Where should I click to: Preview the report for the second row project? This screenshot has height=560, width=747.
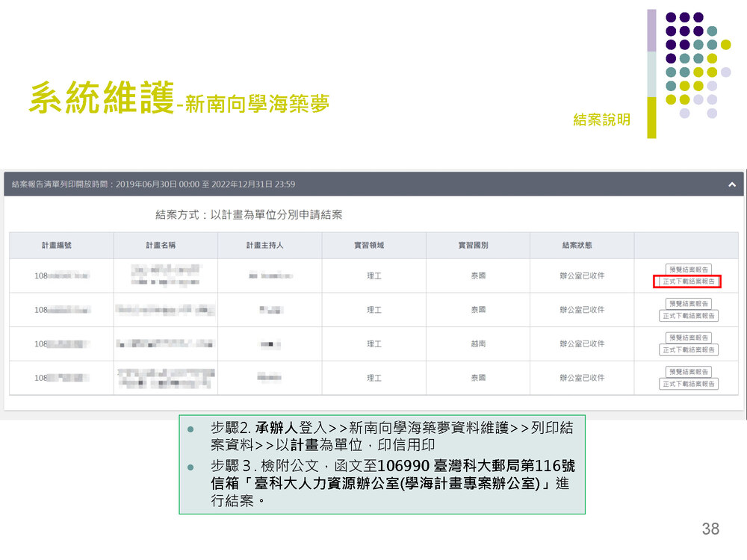688,303
